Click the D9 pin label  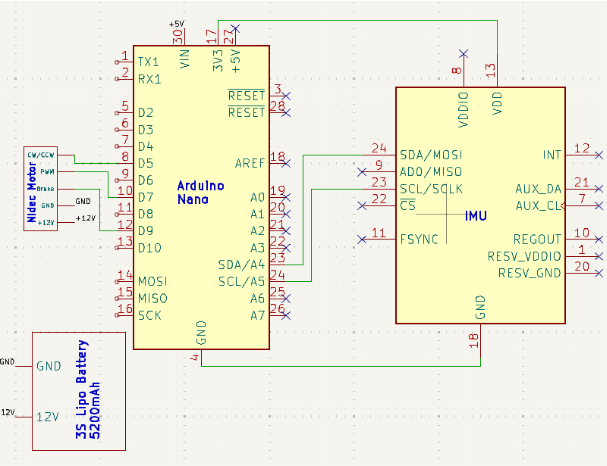(146, 231)
